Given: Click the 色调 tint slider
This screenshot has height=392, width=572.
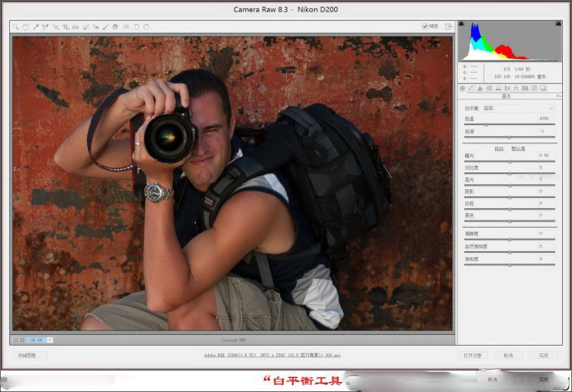Looking at the screenshot, I should [510, 138].
